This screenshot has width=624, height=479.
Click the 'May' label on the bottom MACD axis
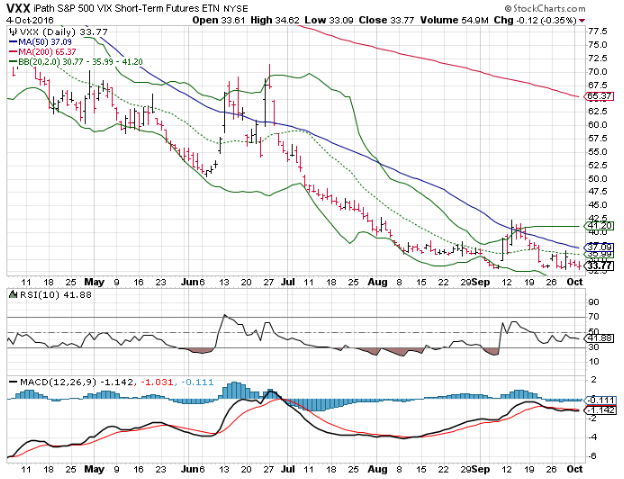tap(94, 469)
